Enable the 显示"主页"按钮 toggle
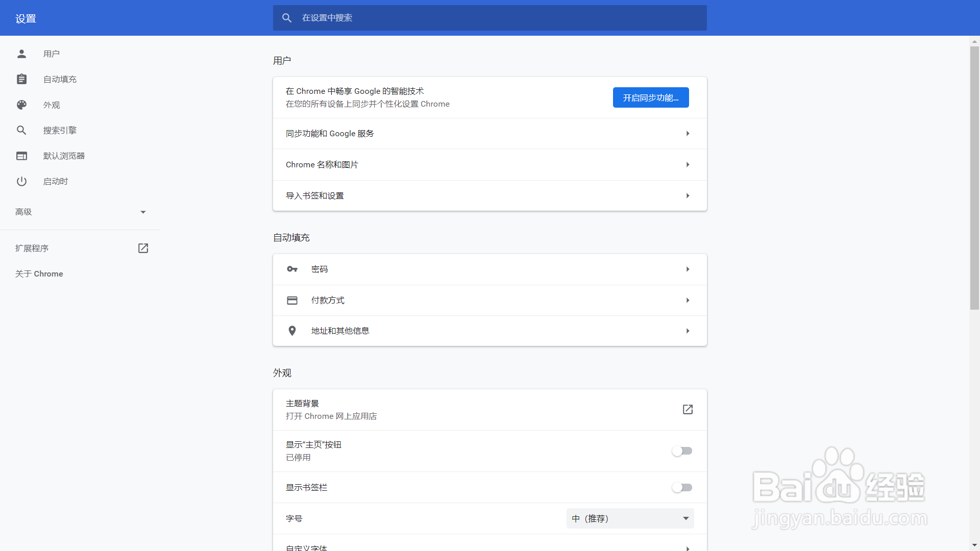The image size is (980, 551). [x=682, y=451]
